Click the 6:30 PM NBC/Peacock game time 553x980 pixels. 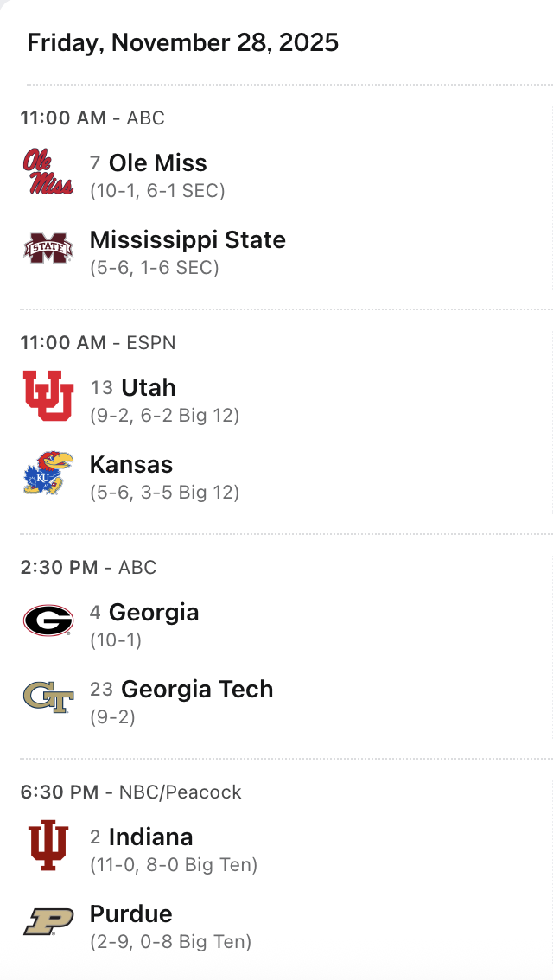[x=131, y=792]
